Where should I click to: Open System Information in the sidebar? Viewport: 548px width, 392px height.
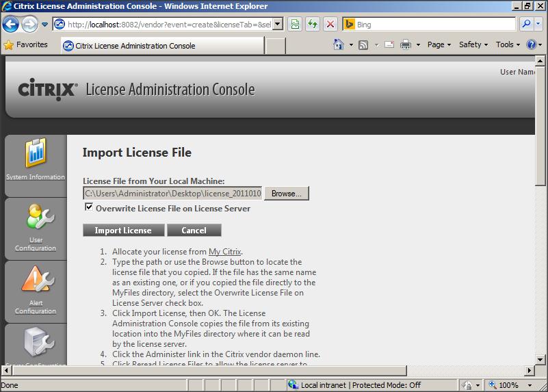point(36,159)
